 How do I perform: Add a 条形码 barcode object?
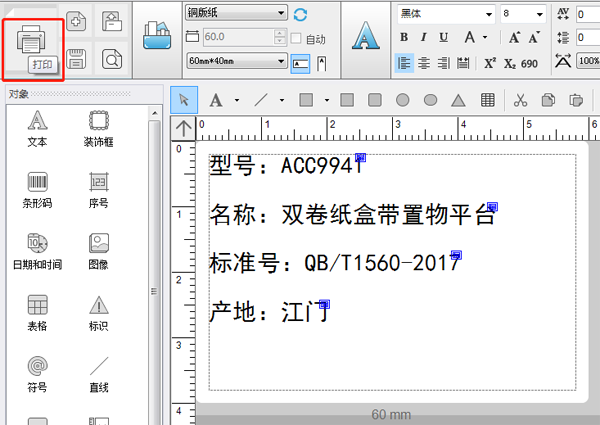tap(37, 190)
